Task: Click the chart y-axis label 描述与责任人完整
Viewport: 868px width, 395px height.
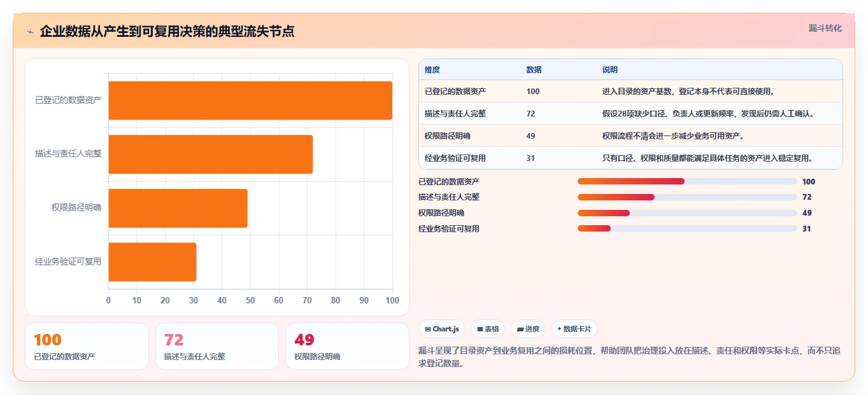Action: click(x=68, y=154)
